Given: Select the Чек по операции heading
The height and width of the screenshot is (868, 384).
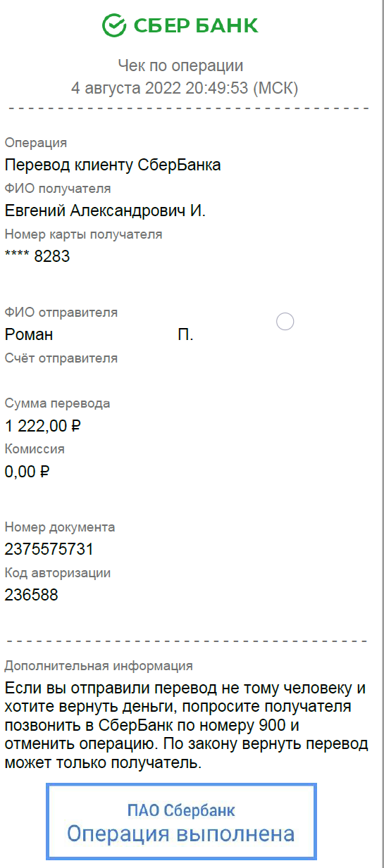Looking at the screenshot, I should pyautogui.click(x=180, y=66).
